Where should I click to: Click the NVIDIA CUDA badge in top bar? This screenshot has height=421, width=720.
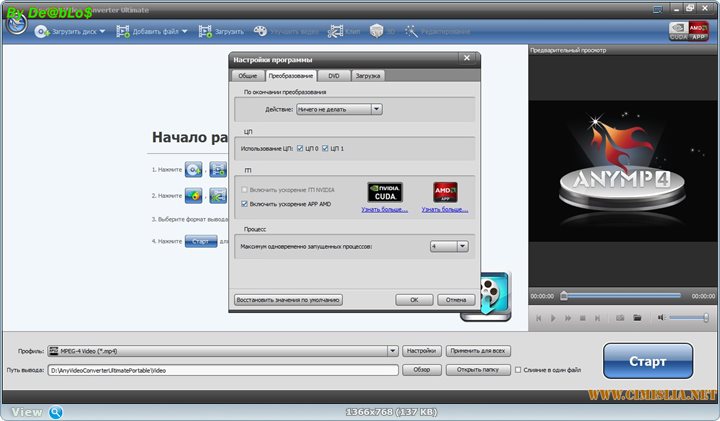[678, 31]
